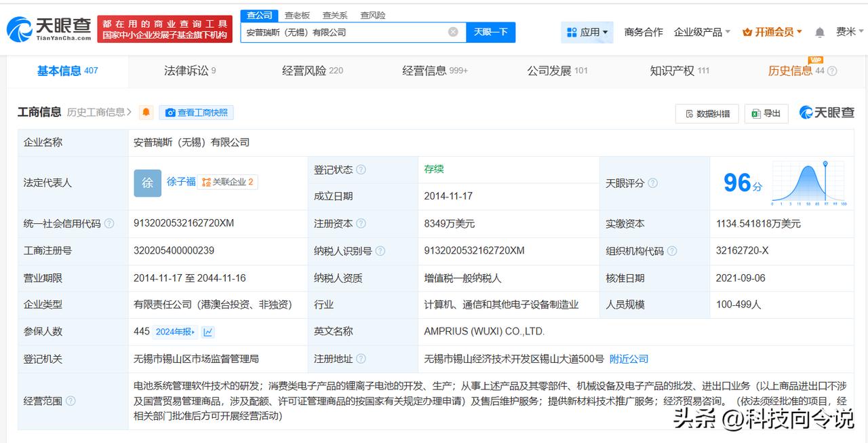Click the English name AMPRIUS (WUXI) CO.,LTD.

[484, 332]
